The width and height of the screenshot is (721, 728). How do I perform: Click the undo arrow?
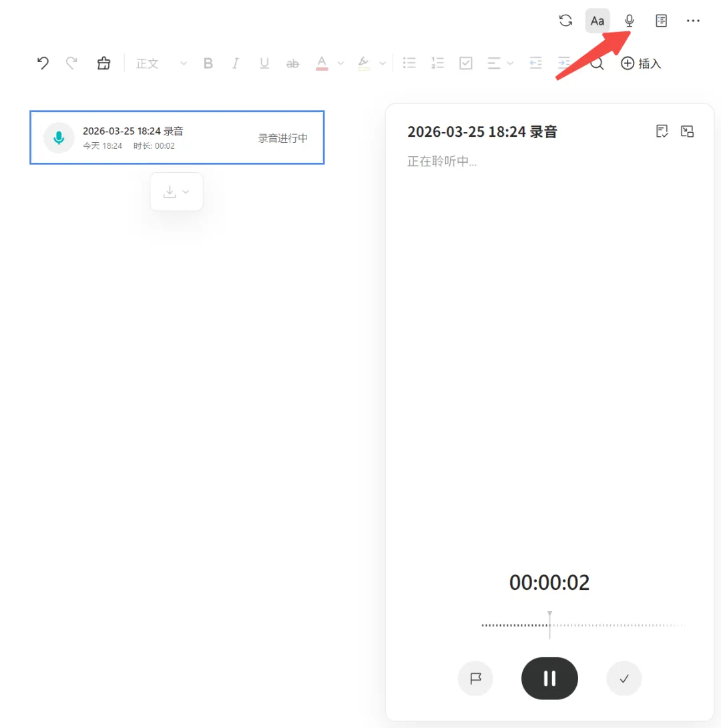(43, 63)
